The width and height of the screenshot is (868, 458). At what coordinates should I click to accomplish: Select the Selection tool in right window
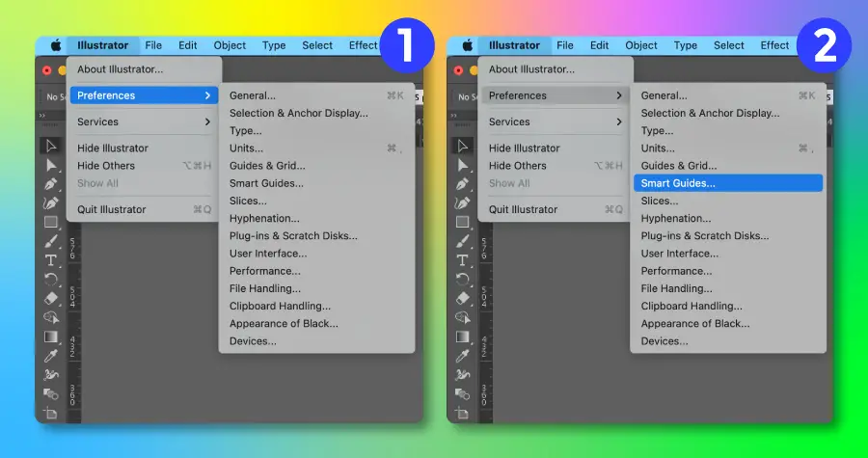(463, 146)
